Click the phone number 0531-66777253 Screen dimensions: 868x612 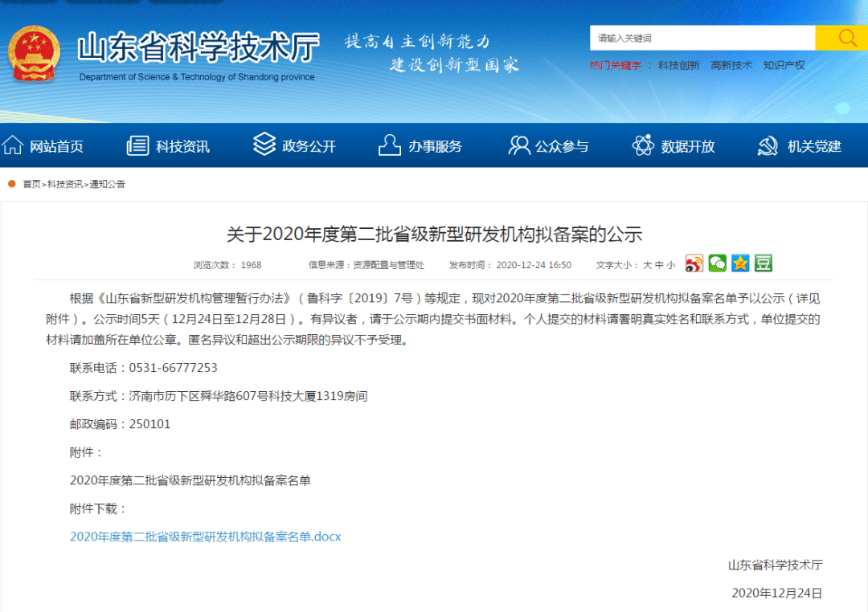174,368
